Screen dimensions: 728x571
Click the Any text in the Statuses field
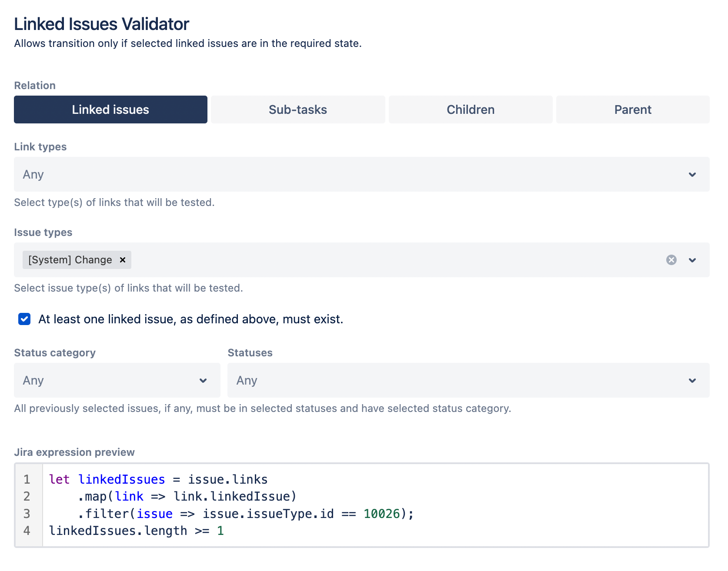click(x=246, y=380)
